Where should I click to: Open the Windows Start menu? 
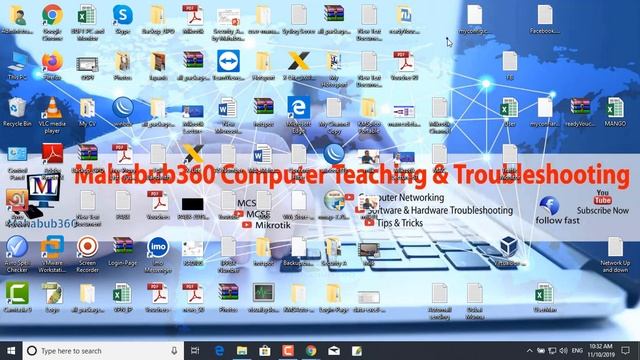point(11,351)
